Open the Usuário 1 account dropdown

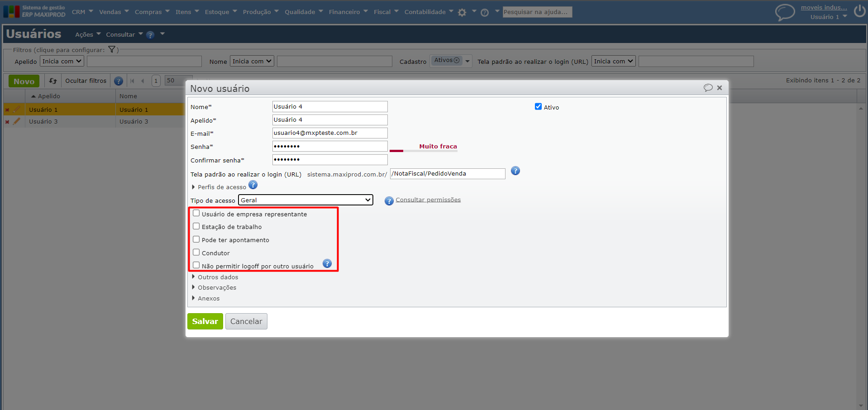(829, 17)
